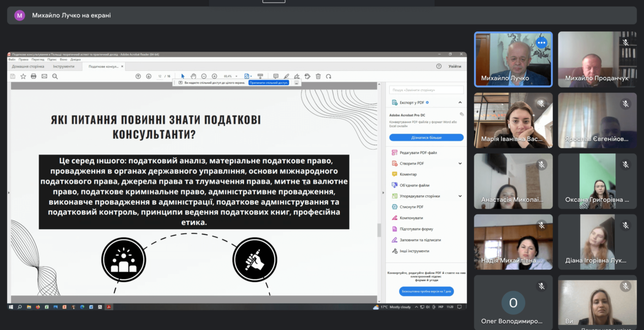Click the muted mic icon on Михайло Проданчук's tile
The image size is (644, 330).
[x=625, y=43]
